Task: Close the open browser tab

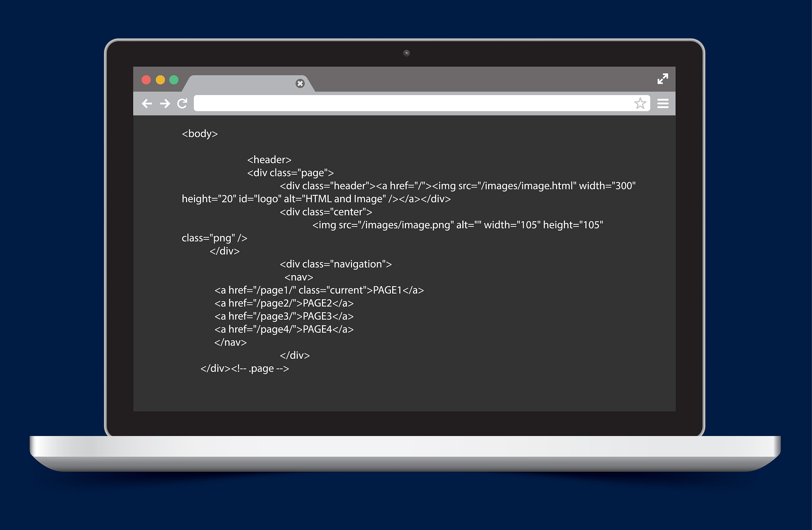Action: point(300,83)
